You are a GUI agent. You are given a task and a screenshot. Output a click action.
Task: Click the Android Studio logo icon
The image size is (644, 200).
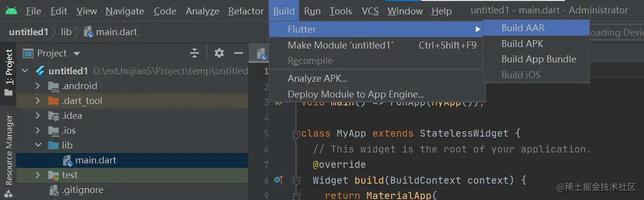(x=11, y=10)
